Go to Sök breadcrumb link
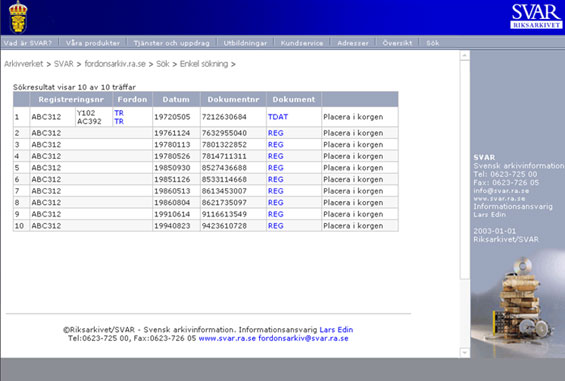The image size is (565, 381). tap(163, 64)
